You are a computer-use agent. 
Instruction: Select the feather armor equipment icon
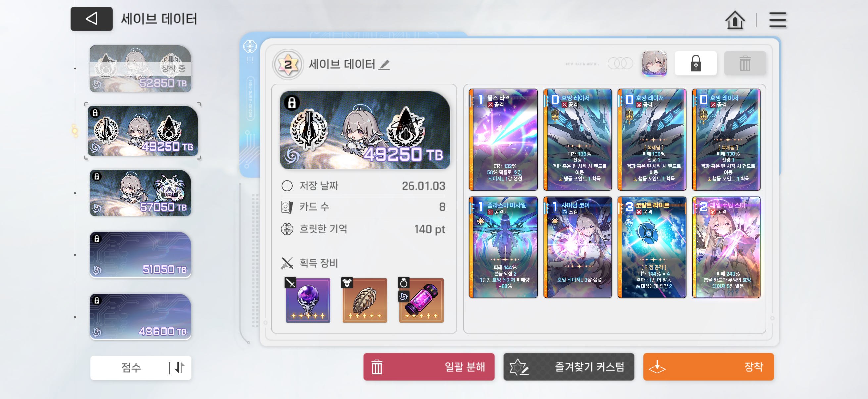click(364, 300)
